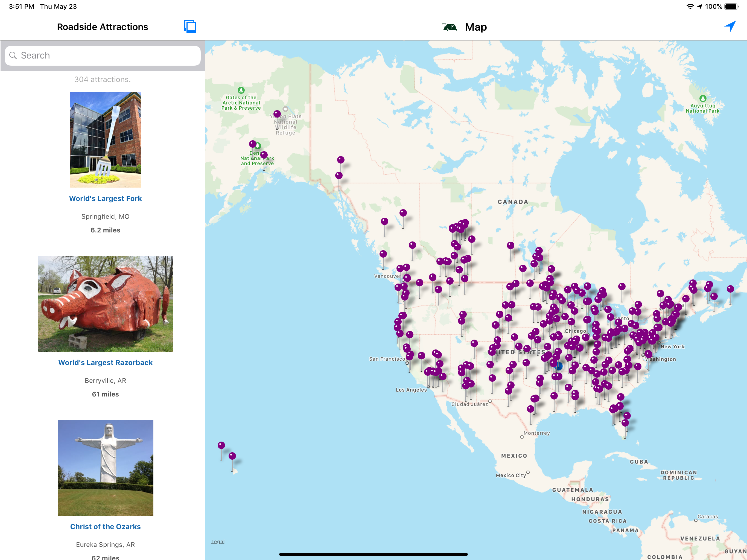
Task: Tap the location arrow button top right
Action: (730, 26)
